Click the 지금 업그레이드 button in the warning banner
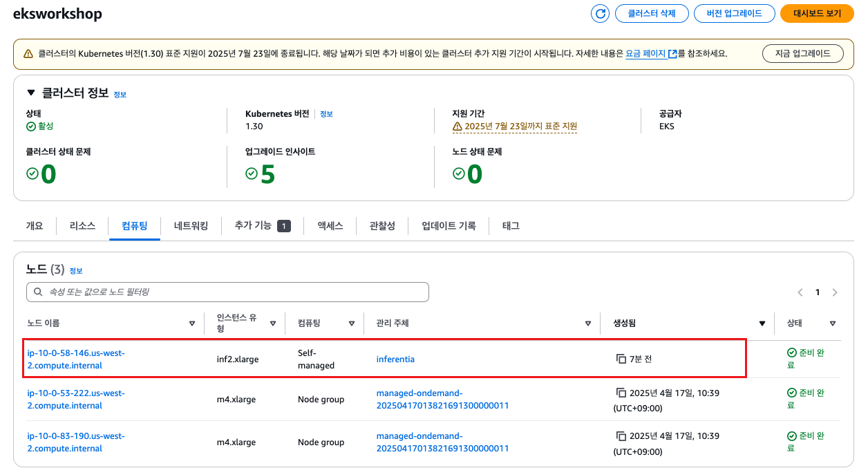The height and width of the screenshot is (468, 868). [x=802, y=53]
